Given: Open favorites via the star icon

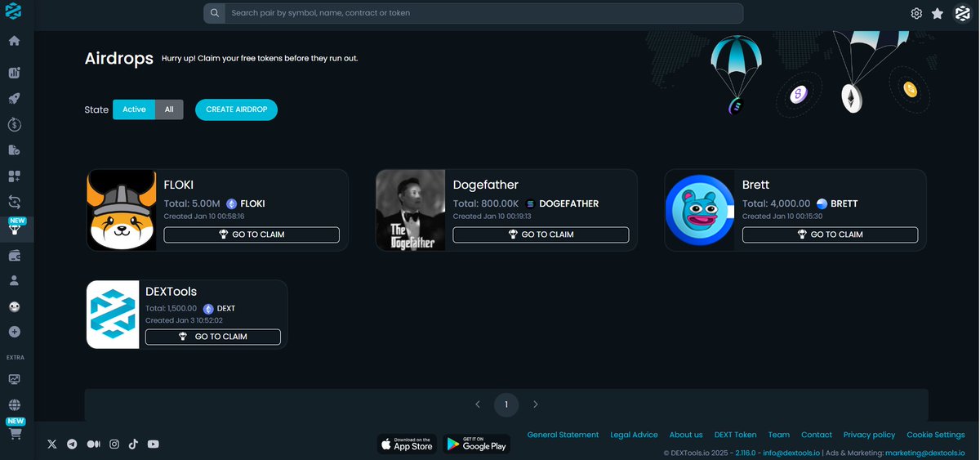Looking at the screenshot, I should coord(938,13).
